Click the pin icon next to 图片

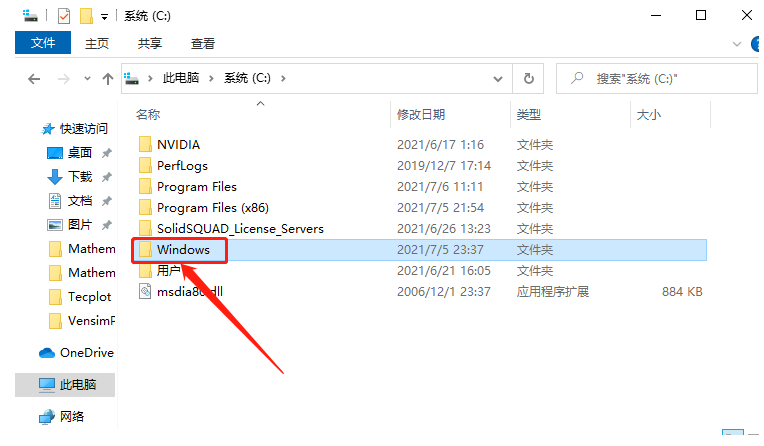(x=106, y=225)
